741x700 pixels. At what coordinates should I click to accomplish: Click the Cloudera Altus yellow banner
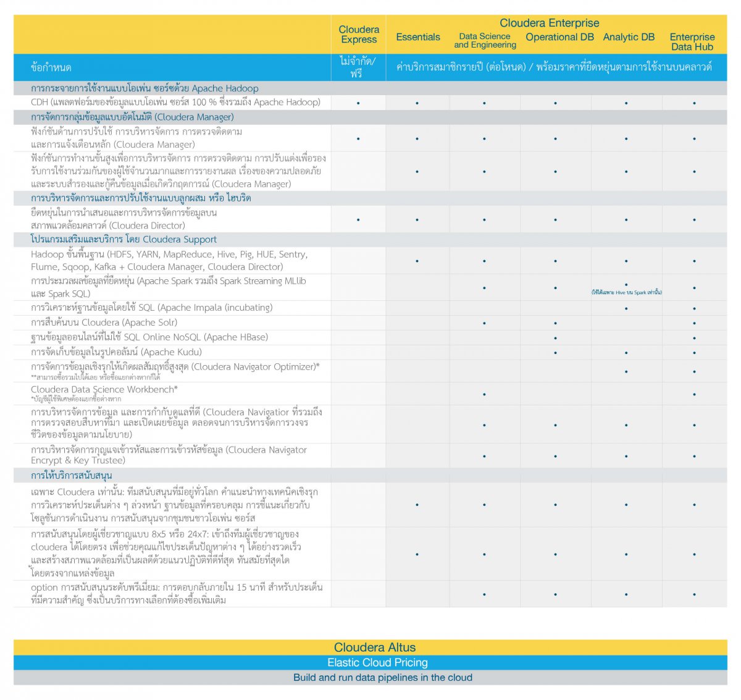371,647
